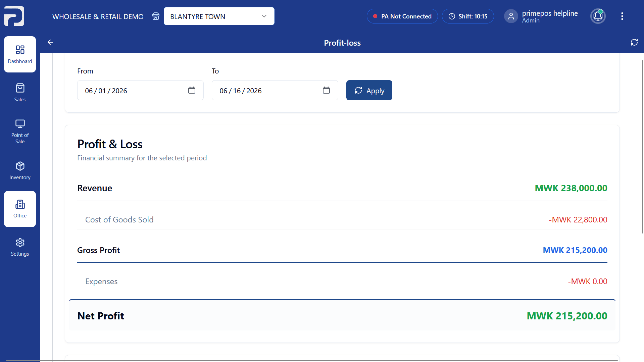
Task: Click the Revenue label
Action: (95, 188)
